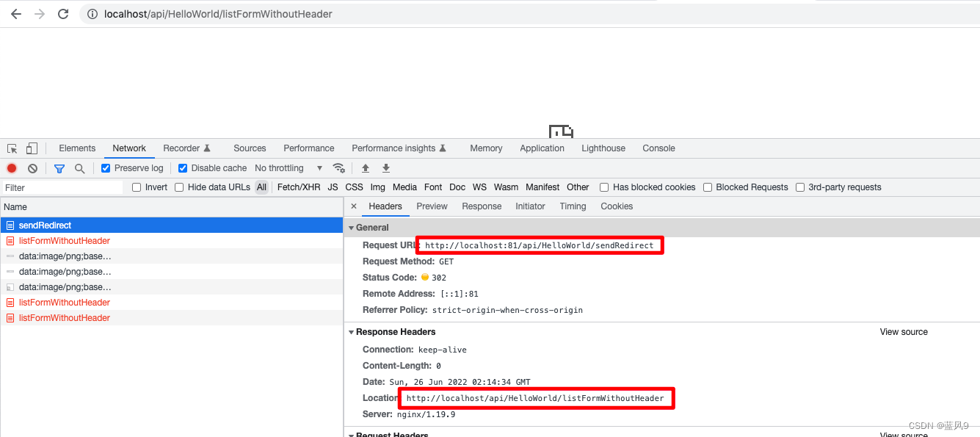Filter requests by Wasm type
This screenshot has height=437, width=980.
(506, 187)
